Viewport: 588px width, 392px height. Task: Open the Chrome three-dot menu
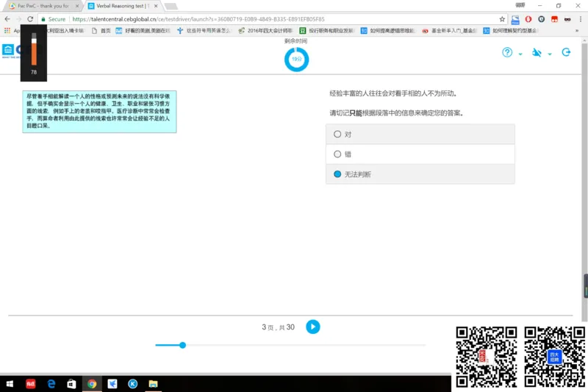point(580,19)
